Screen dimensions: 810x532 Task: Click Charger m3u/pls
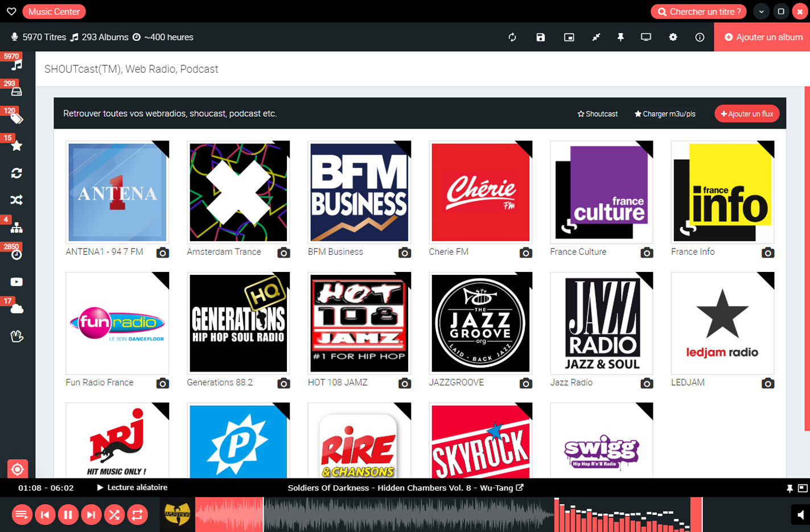pyautogui.click(x=665, y=114)
